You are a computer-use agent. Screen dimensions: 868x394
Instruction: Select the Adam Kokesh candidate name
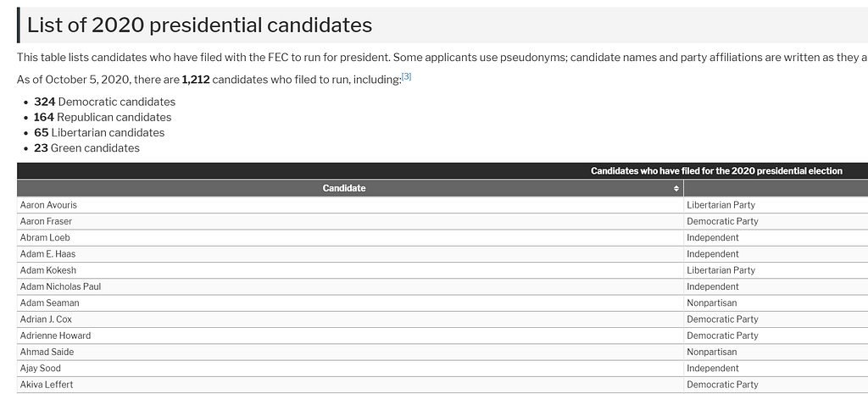point(48,270)
